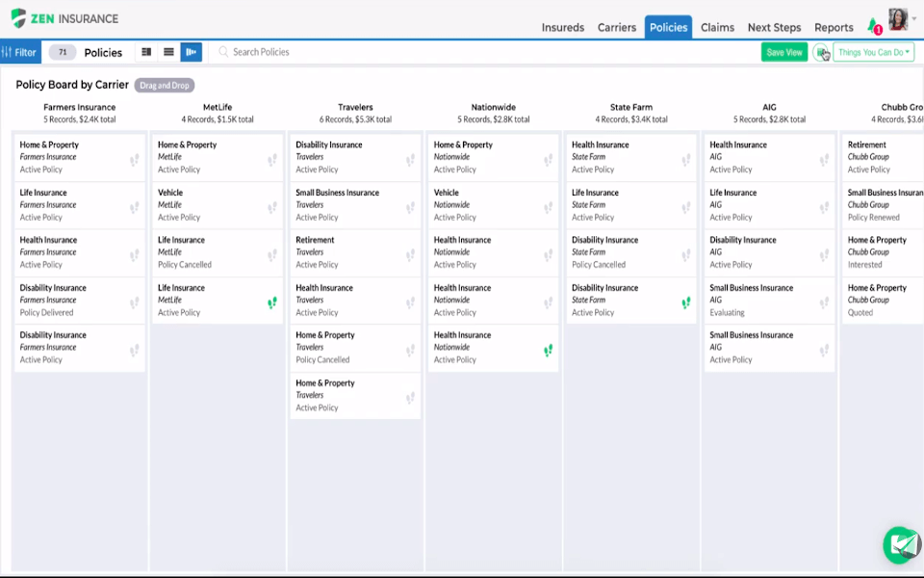Switch to list view layout icon

pos(168,52)
